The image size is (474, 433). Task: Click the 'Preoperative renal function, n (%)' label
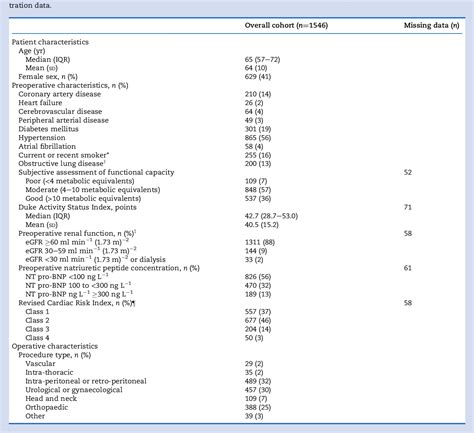[x=77, y=233]
